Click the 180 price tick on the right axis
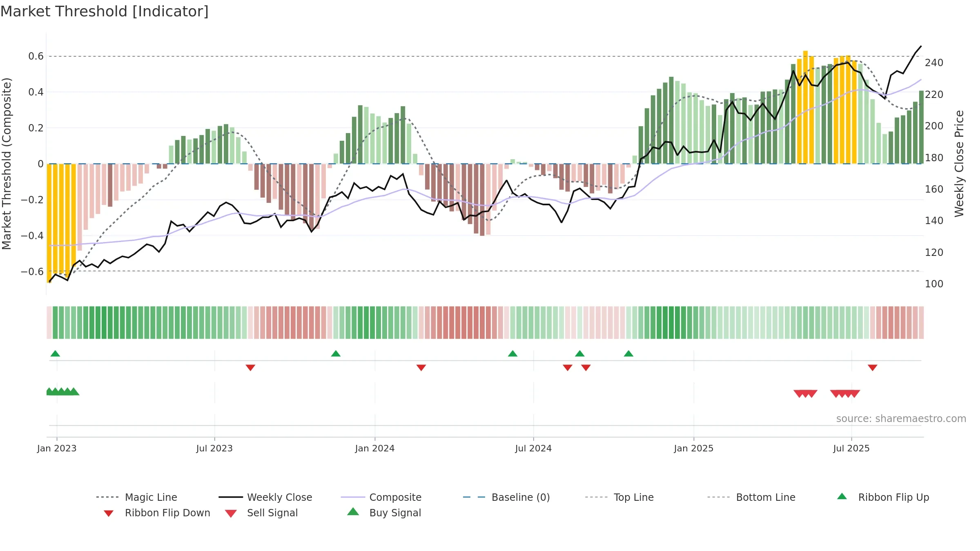The width and height of the screenshot is (980, 551). [934, 158]
